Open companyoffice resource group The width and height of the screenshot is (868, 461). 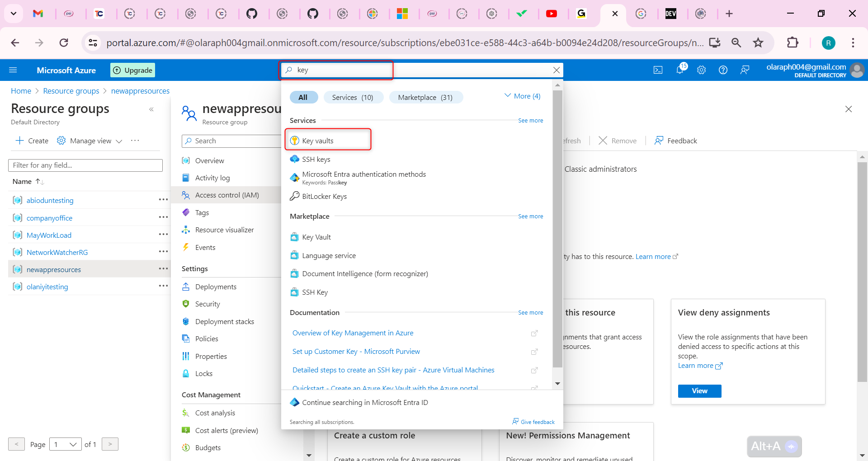[x=49, y=218]
